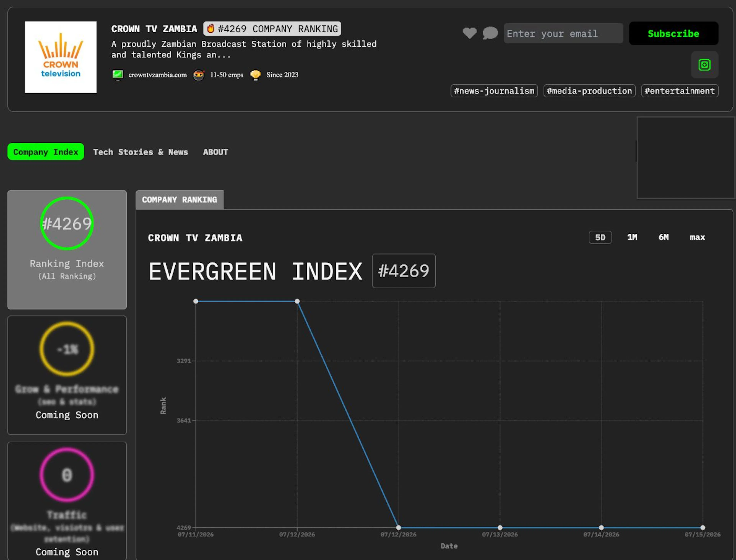Open the crowntvzambia.com link
Screen dimensions: 736x560
pyautogui.click(x=157, y=75)
